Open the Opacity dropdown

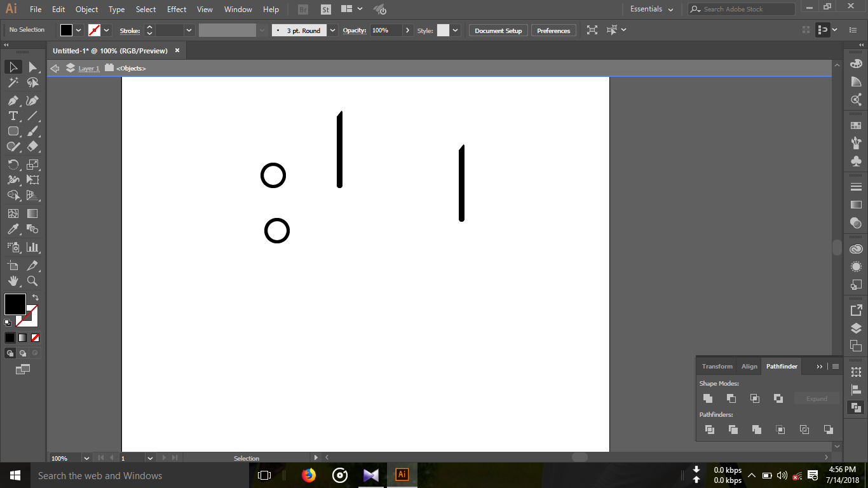pos(409,30)
